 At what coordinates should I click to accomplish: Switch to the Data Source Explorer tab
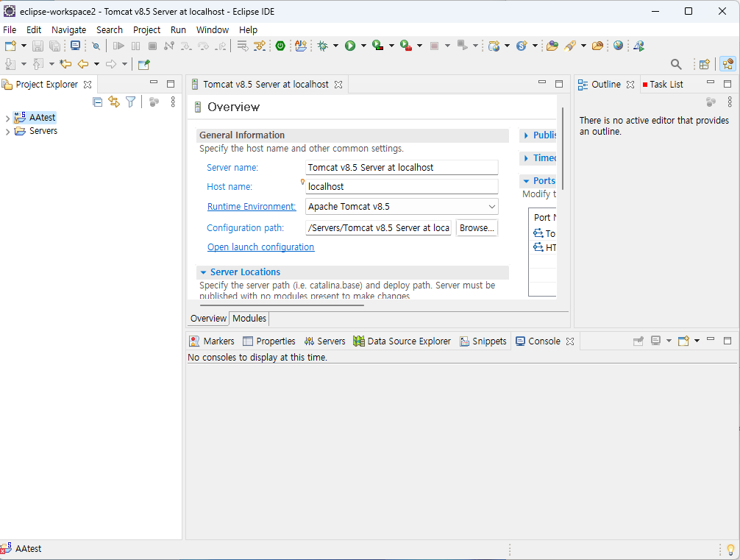tap(402, 341)
